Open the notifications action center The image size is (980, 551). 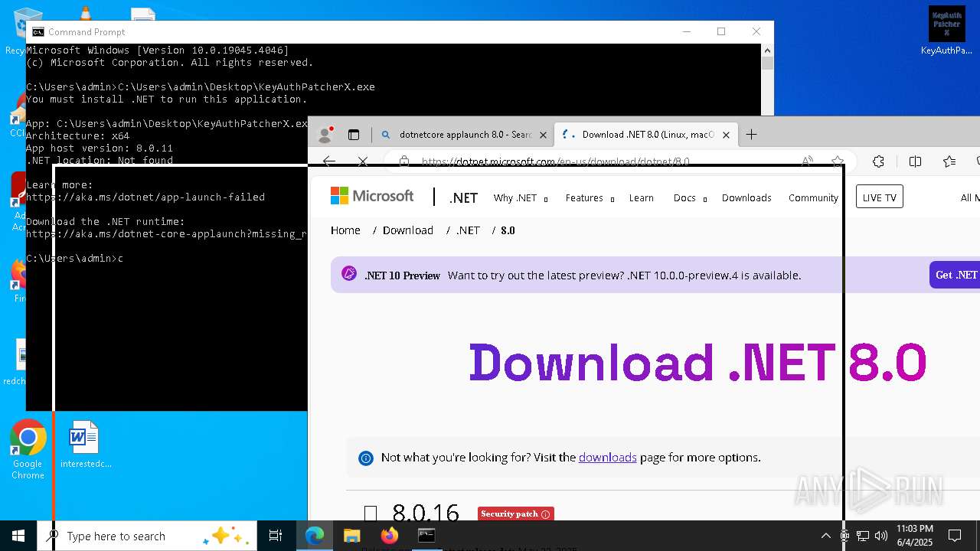coord(955,536)
